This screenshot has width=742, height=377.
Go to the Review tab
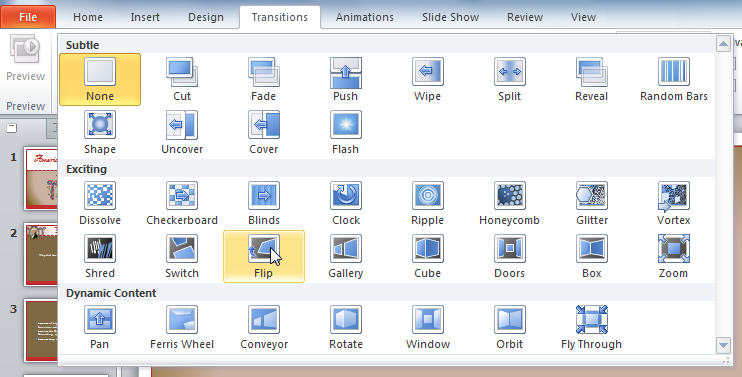coord(525,17)
